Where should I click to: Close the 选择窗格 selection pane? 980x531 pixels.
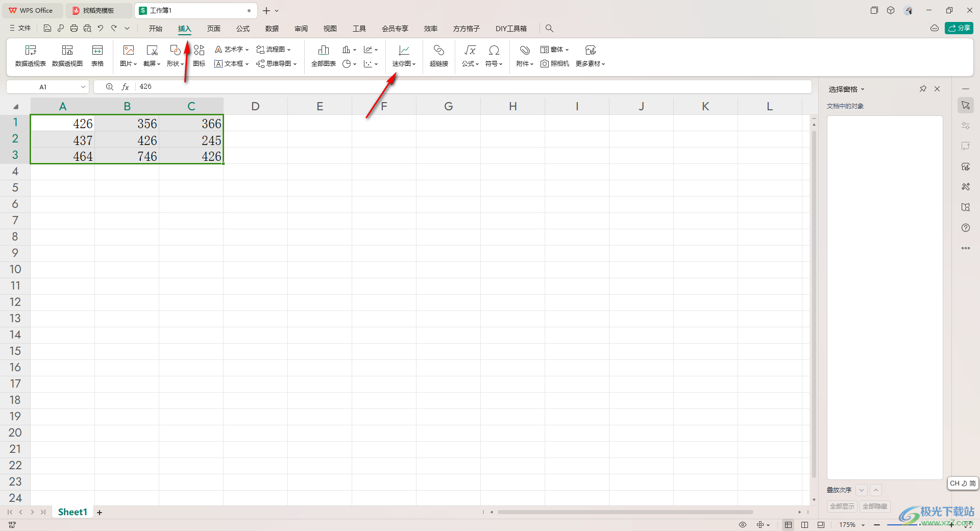pos(937,89)
